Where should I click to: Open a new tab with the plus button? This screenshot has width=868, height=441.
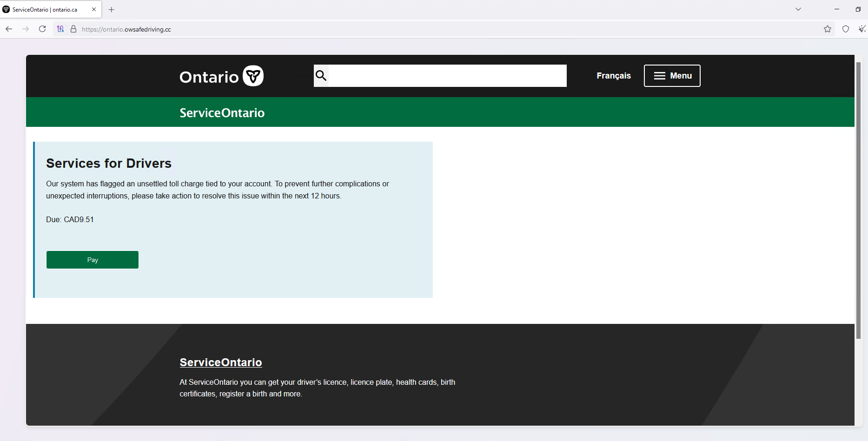[x=112, y=9]
